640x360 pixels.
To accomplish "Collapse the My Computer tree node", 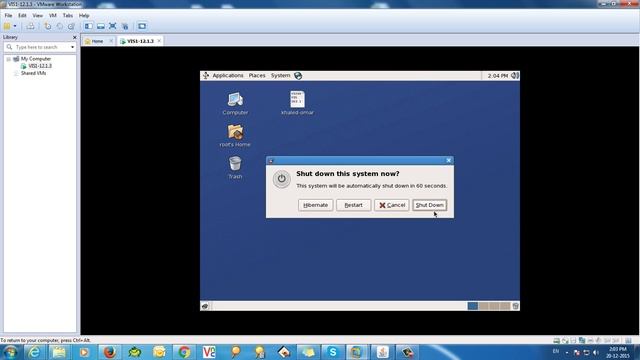I will [8, 59].
